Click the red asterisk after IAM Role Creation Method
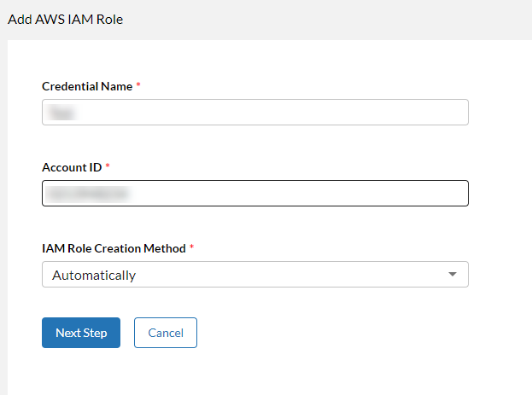This screenshot has height=395, width=532. click(192, 247)
